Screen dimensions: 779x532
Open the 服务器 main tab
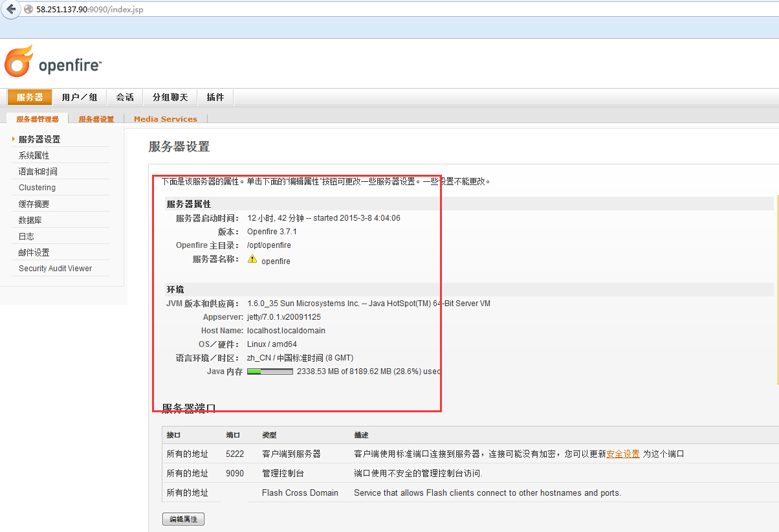tap(30, 97)
